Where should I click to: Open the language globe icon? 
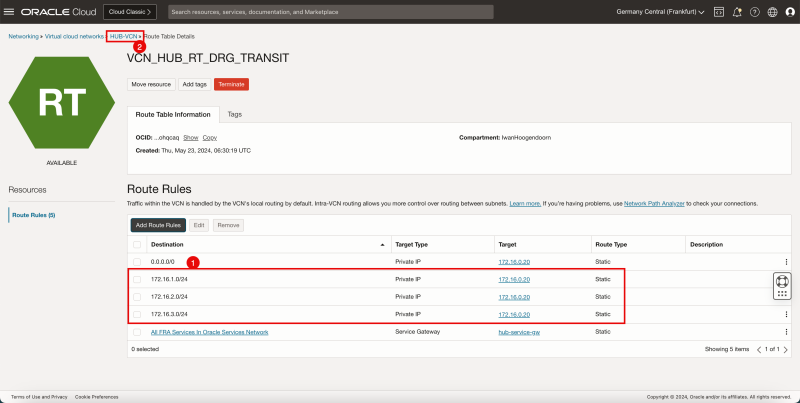(x=771, y=12)
